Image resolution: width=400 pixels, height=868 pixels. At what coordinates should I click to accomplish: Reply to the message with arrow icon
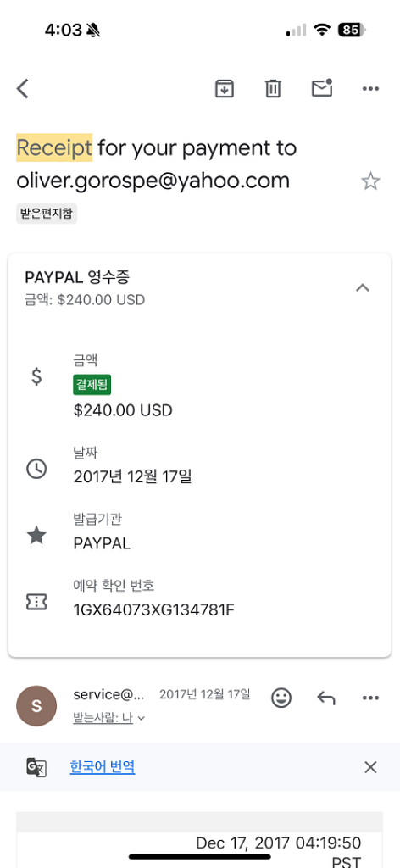[x=326, y=698]
